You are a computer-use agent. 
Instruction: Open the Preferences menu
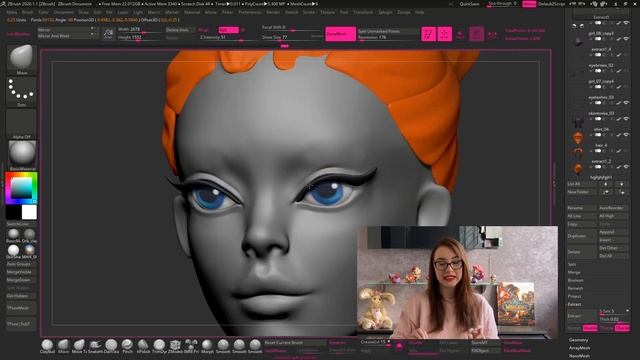(250, 12)
